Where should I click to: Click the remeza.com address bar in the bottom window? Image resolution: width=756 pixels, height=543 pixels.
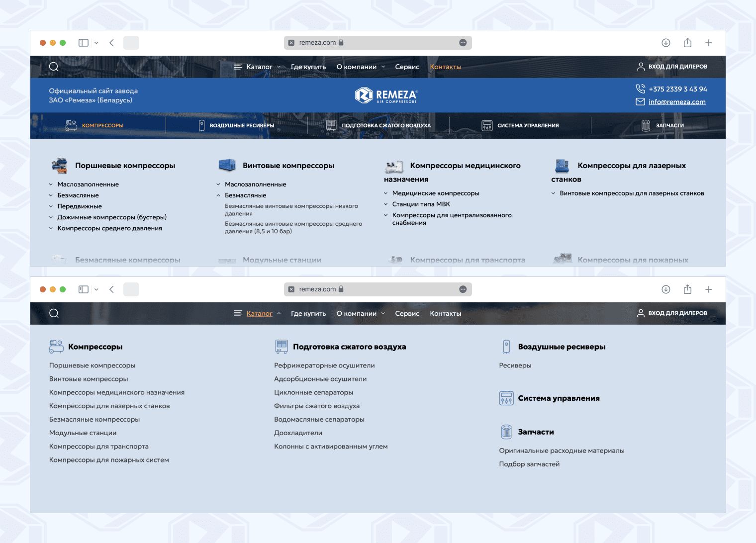point(378,289)
